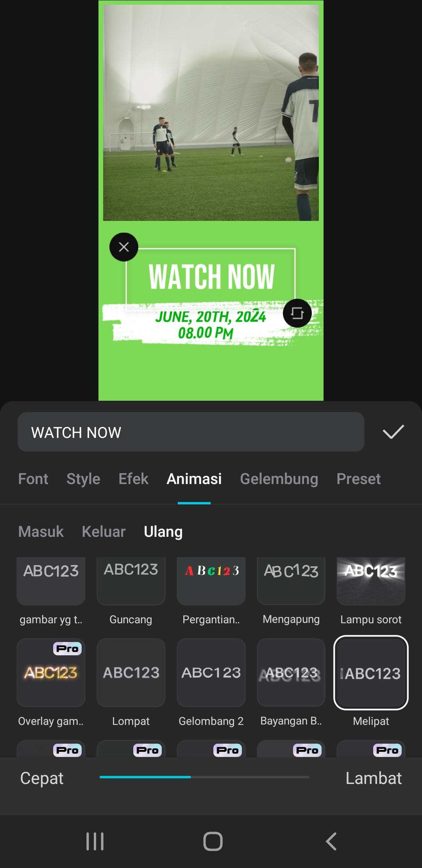Switch to the Font tab
The width and height of the screenshot is (422, 868).
33,479
